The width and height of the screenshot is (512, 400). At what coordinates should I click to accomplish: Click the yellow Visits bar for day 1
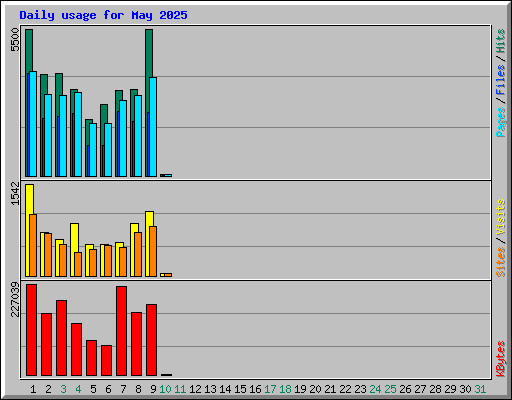(x=29, y=199)
